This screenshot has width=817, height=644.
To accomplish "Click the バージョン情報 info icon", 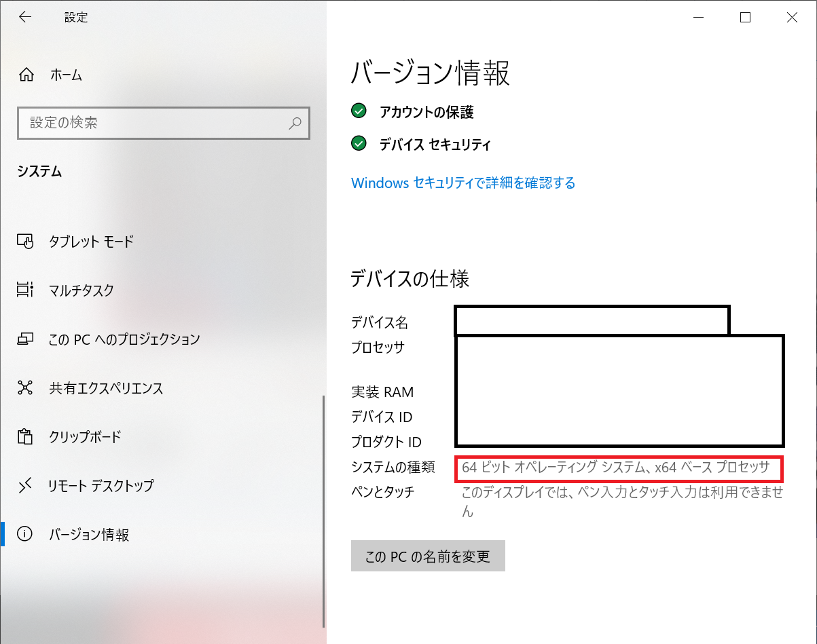I will (x=25, y=535).
